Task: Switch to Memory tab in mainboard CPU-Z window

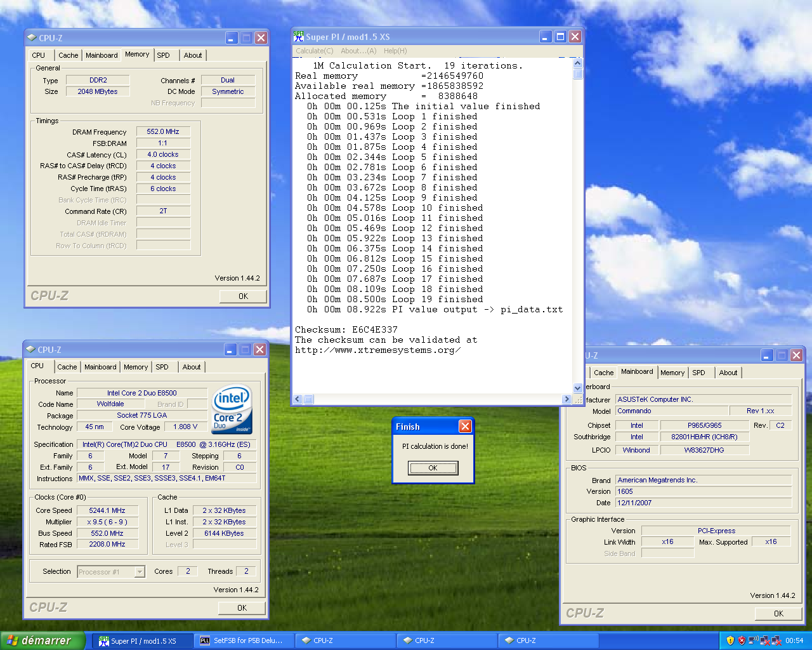Action: point(672,373)
